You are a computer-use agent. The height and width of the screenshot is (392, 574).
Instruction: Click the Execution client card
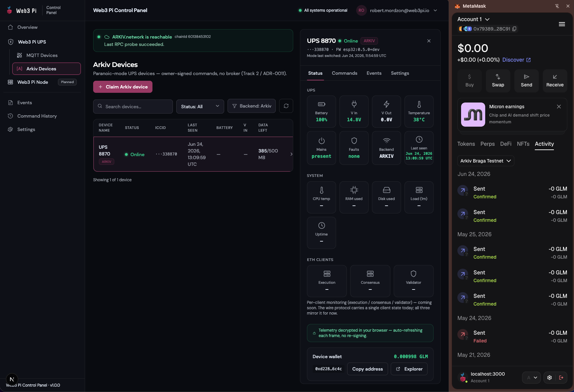[327, 281]
